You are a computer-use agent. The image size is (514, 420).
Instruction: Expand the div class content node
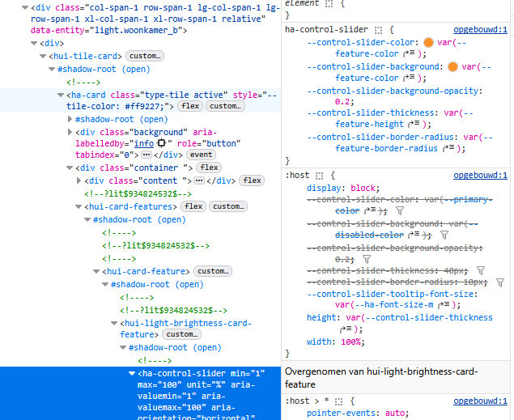pos(79,180)
